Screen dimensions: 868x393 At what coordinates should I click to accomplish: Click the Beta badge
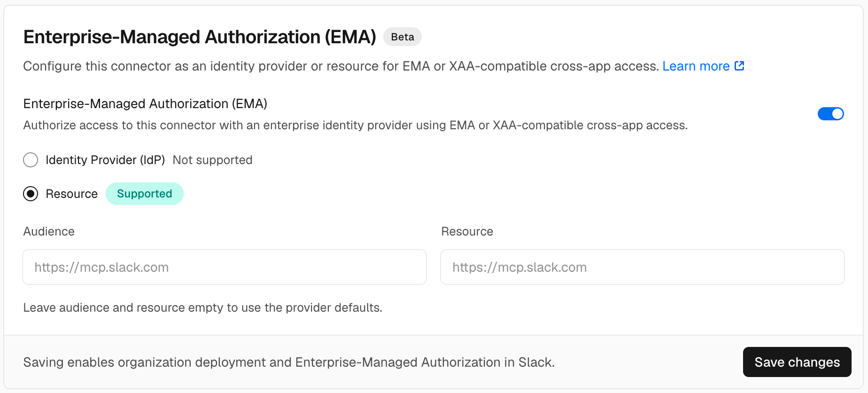click(x=403, y=37)
